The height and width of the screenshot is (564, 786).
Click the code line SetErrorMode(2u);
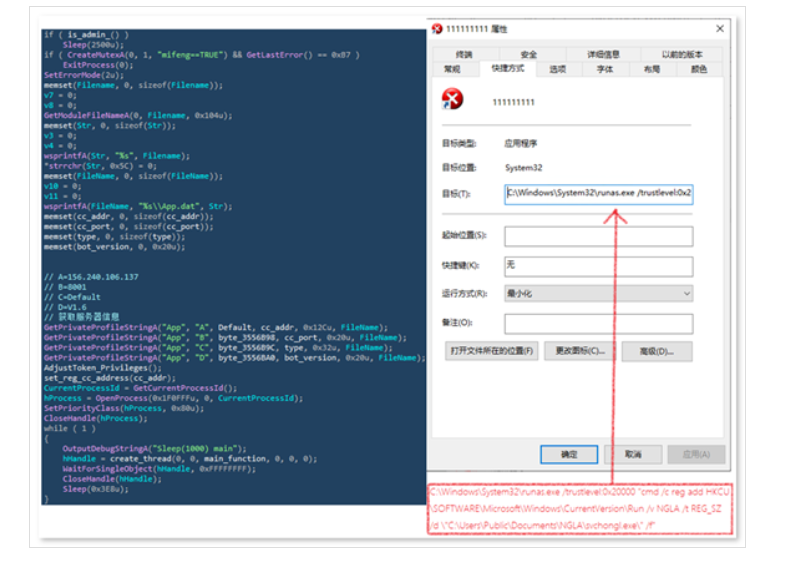pyautogui.click(x=84, y=75)
